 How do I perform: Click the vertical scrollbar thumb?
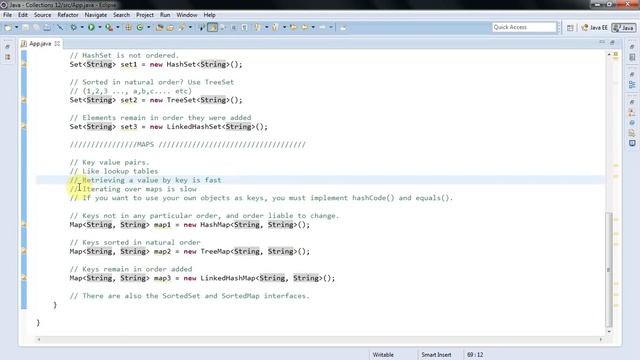tap(609, 269)
